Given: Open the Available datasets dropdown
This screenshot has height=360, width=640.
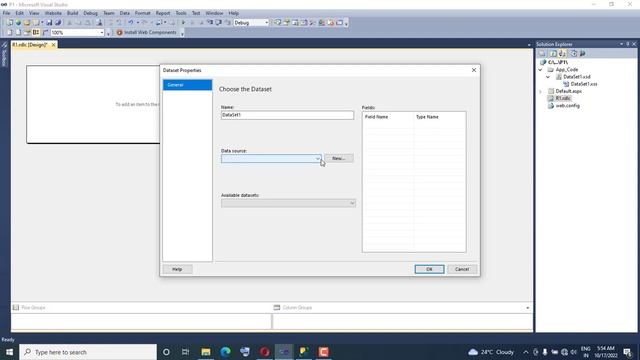Looking at the screenshot, I should point(288,203).
